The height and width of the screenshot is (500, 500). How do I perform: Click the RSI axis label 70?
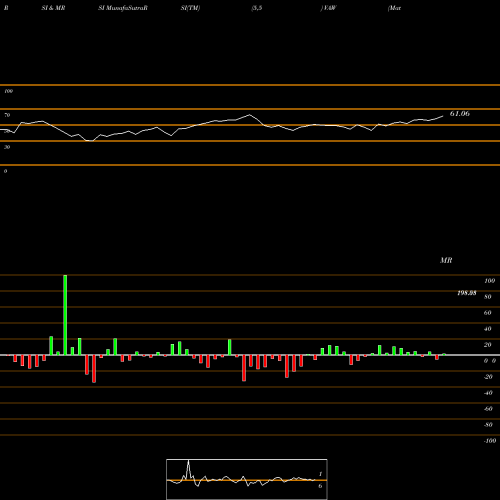coord(7,115)
